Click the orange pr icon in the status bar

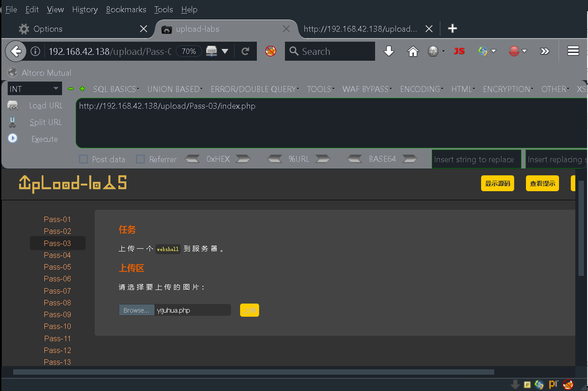(x=553, y=384)
